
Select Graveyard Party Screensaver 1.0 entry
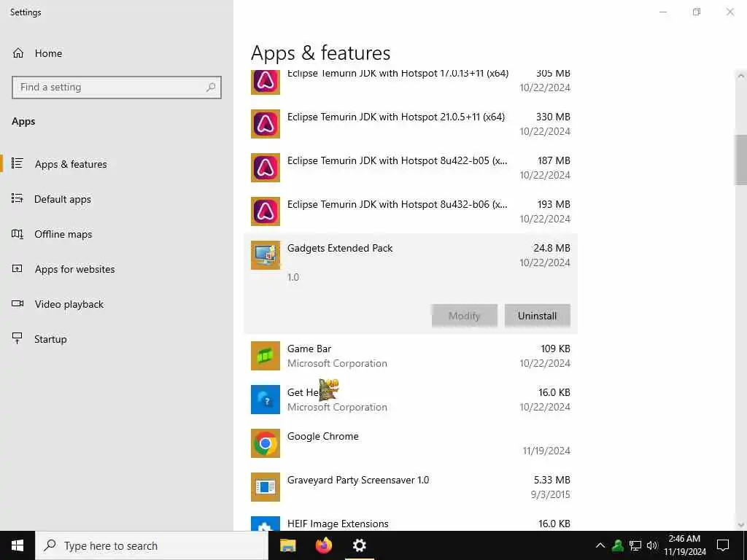(x=411, y=487)
